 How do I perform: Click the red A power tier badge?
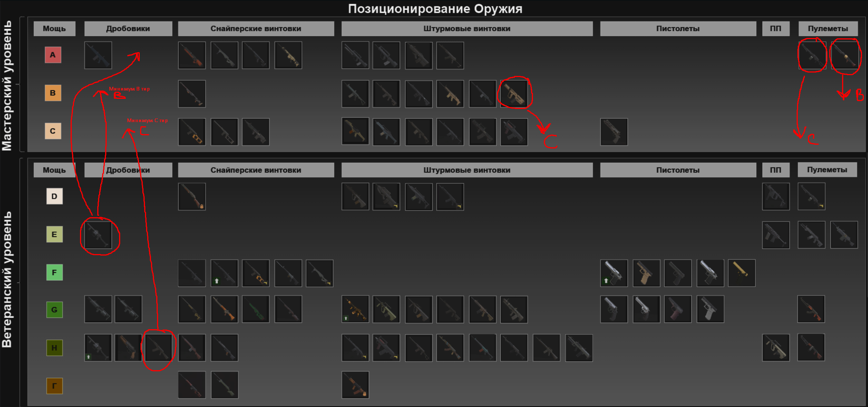click(53, 55)
